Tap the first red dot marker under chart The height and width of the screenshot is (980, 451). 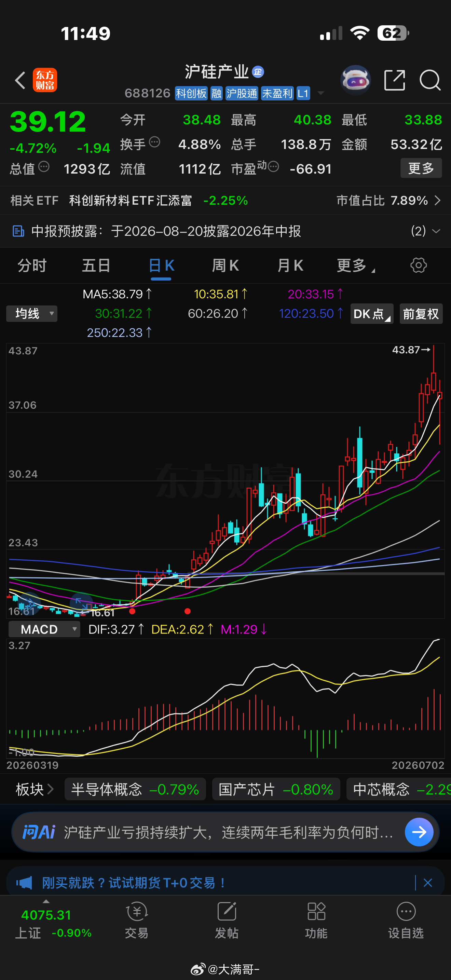[x=132, y=611]
